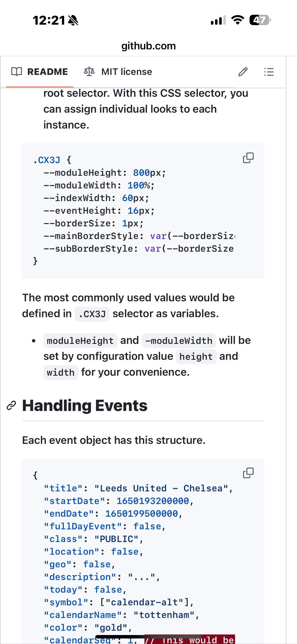Tap the Handling Events heading
297x644 pixels.
(85, 406)
